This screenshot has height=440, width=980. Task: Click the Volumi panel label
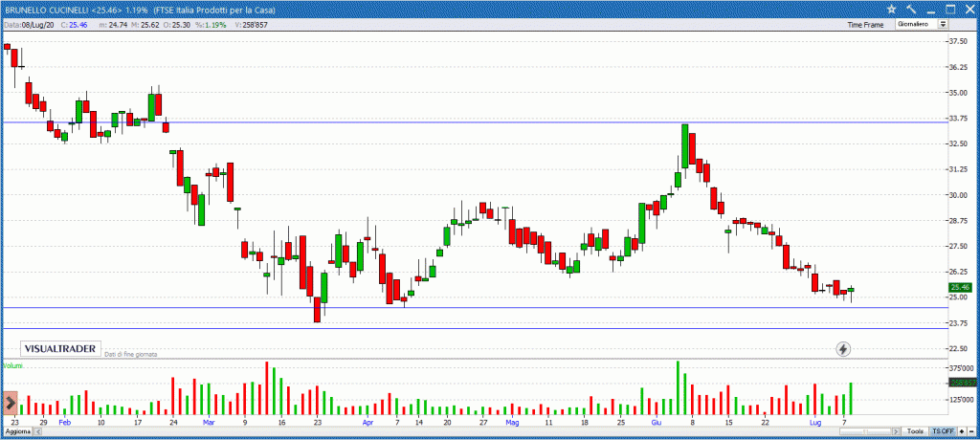coord(11,365)
